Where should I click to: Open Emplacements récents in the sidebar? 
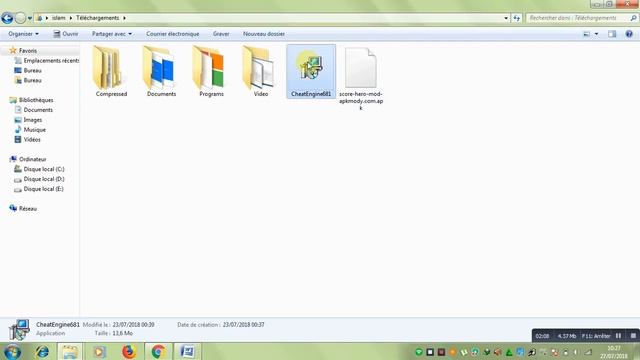click(x=51, y=60)
